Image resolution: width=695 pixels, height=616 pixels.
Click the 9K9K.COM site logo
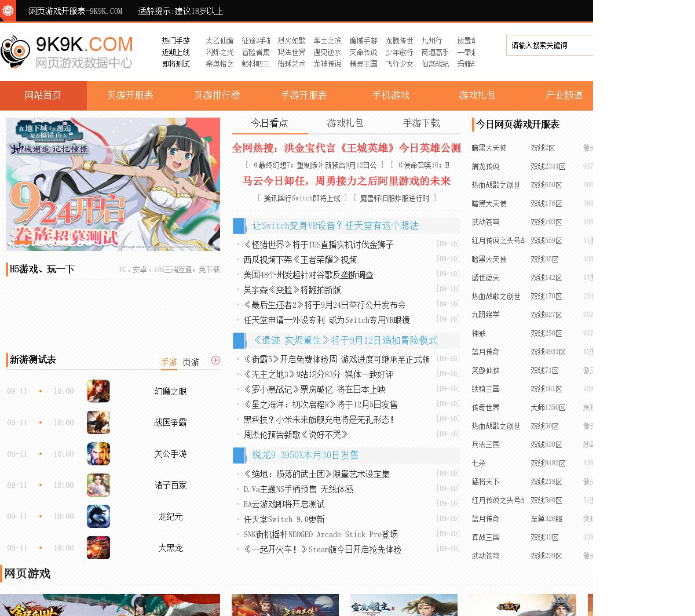tap(67, 52)
